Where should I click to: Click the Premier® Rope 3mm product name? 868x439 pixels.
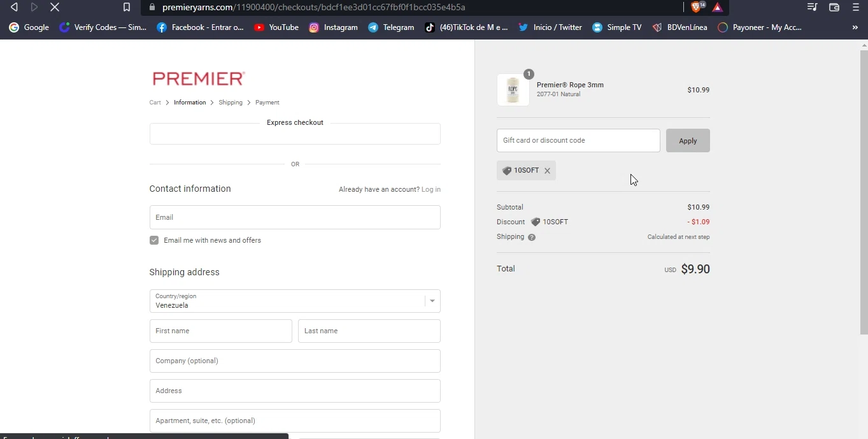tap(570, 85)
